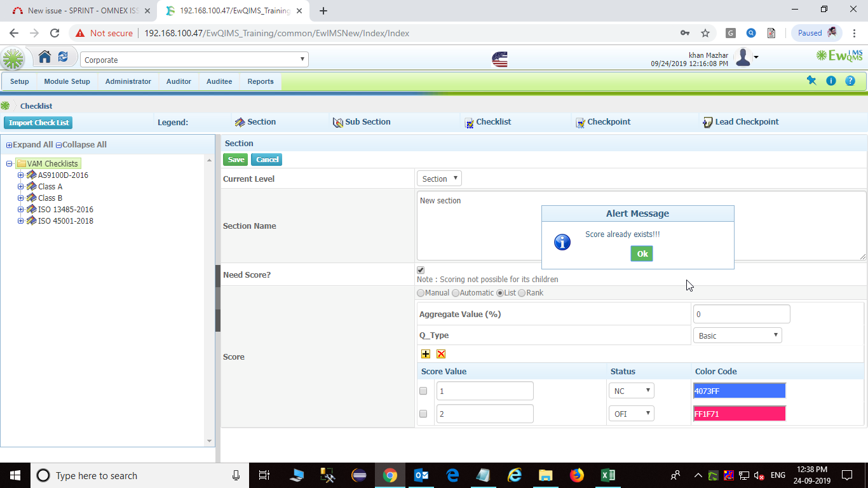Viewport: 868px width, 488px height.
Task: Click the Checkpoint legend icon
Action: point(580,123)
